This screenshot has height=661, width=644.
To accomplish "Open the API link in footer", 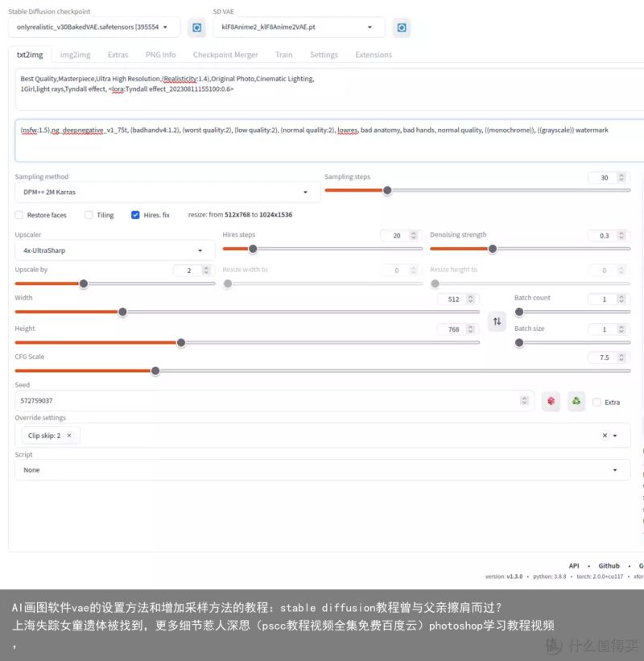I will (574, 566).
